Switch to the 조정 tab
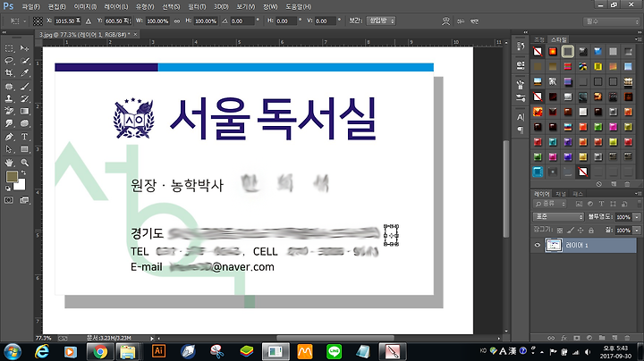 pos(539,39)
